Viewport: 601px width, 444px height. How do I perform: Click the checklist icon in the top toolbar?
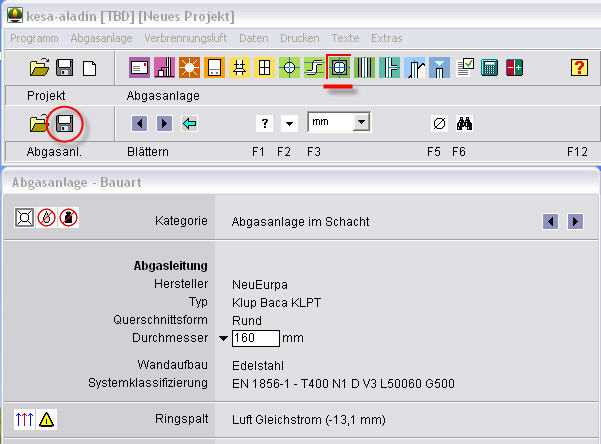(465, 68)
